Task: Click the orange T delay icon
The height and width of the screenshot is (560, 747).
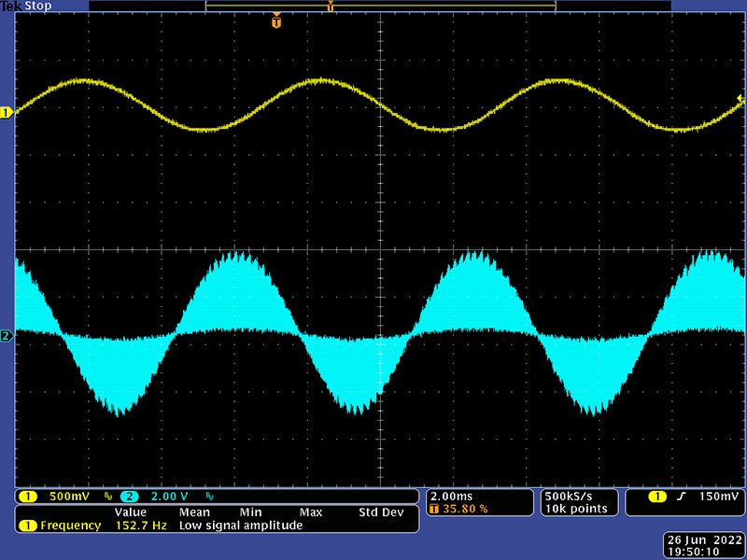Action: (434, 510)
